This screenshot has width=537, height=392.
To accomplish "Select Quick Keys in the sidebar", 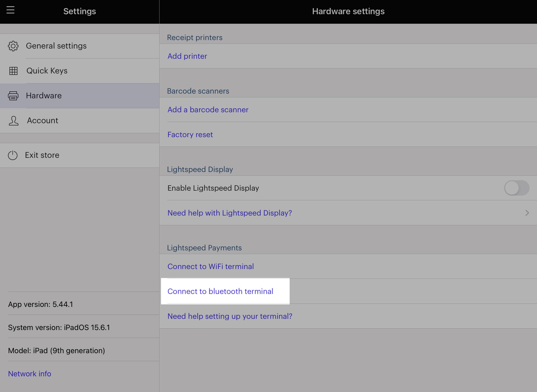I will click(x=47, y=71).
